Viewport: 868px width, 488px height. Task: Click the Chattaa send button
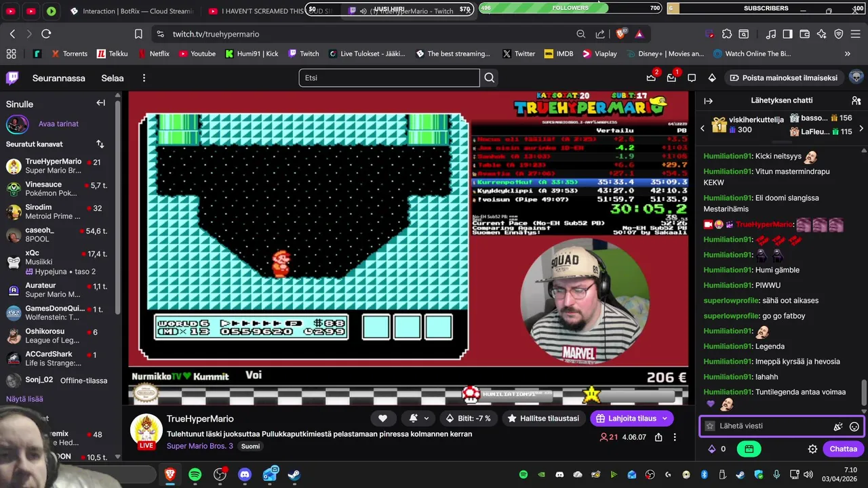(843, 449)
